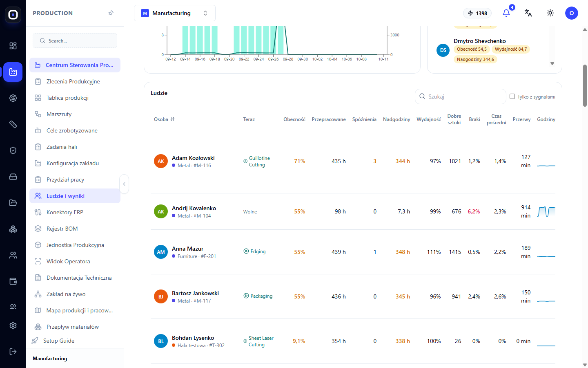Enable 'Tylko z sygnałami' checkbox
The width and height of the screenshot is (588, 368).
(x=512, y=96)
